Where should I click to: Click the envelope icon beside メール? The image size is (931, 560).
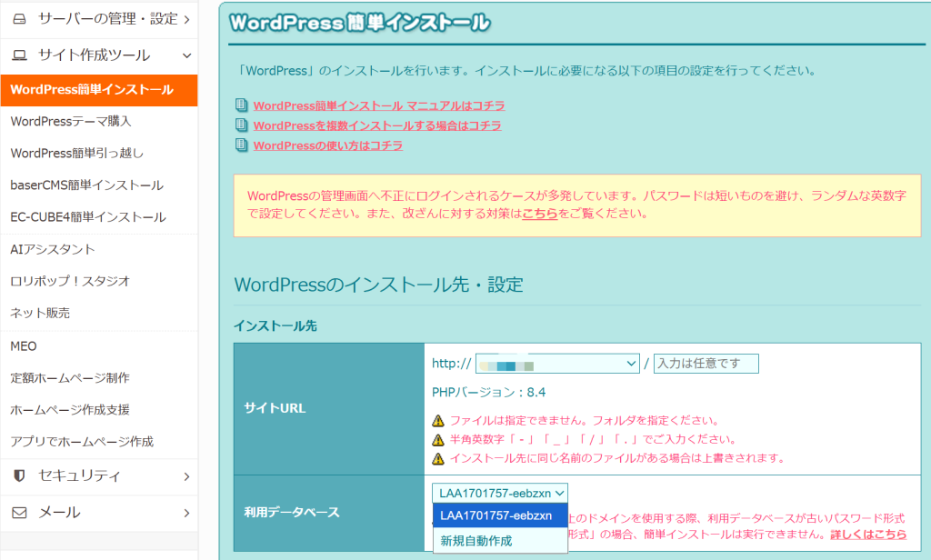point(19,513)
